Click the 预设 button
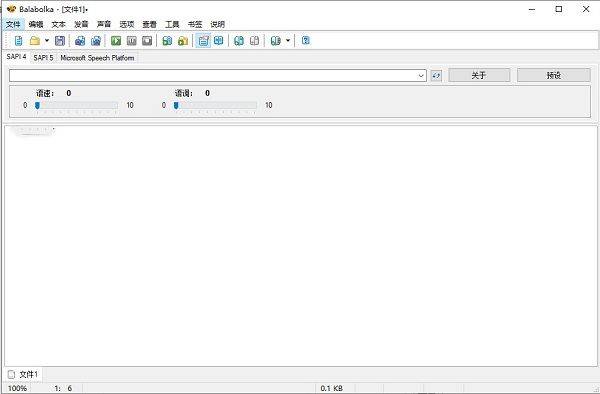 coord(554,75)
